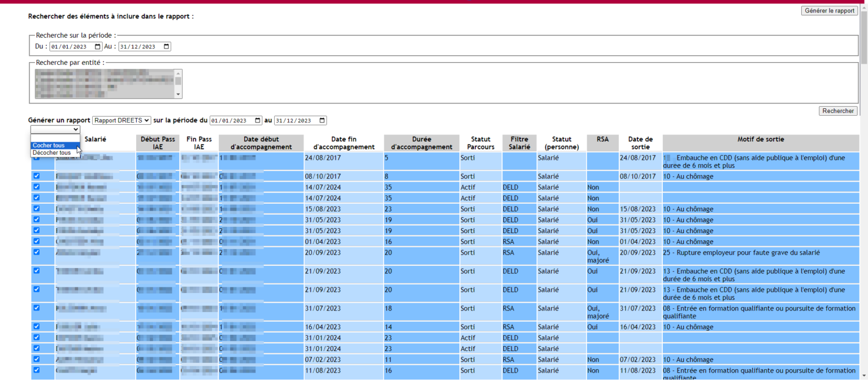Click the "Motif de sortie" column header
Image resolution: width=868 pixels, height=381 pixels.
760,139
